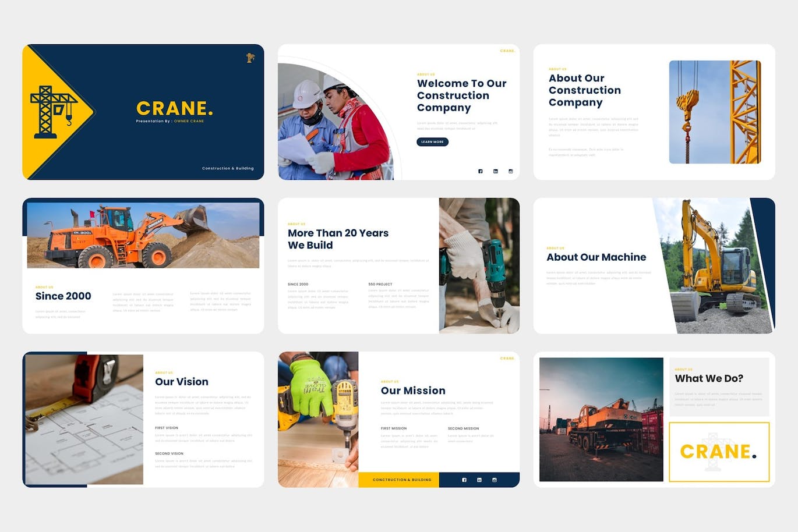Image resolution: width=798 pixels, height=532 pixels.
Task: Click the Learn More button
Action: [432, 141]
